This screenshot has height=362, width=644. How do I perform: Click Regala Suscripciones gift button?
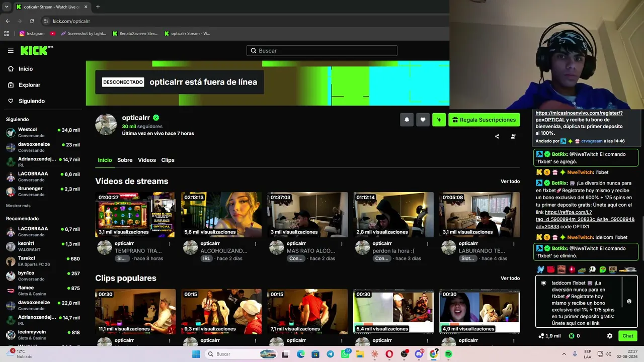(484, 120)
